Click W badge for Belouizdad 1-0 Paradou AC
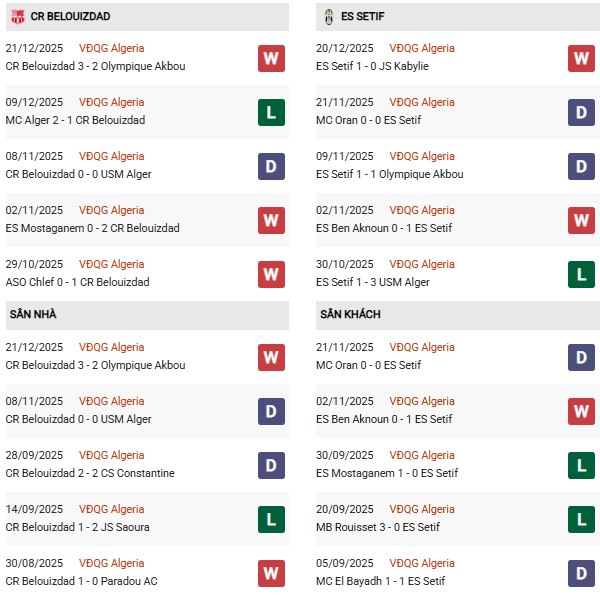This screenshot has width=600, height=597. coord(270,573)
